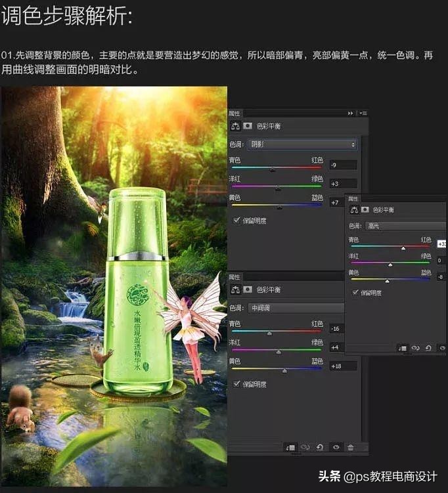Click the -16 cyan-red value field
The width and height of the screenshot is (448, 493).
[x=336, y=329]
